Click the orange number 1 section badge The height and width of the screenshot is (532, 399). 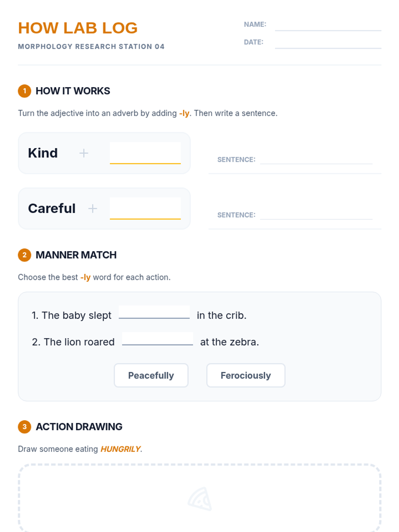click(25, 91)
